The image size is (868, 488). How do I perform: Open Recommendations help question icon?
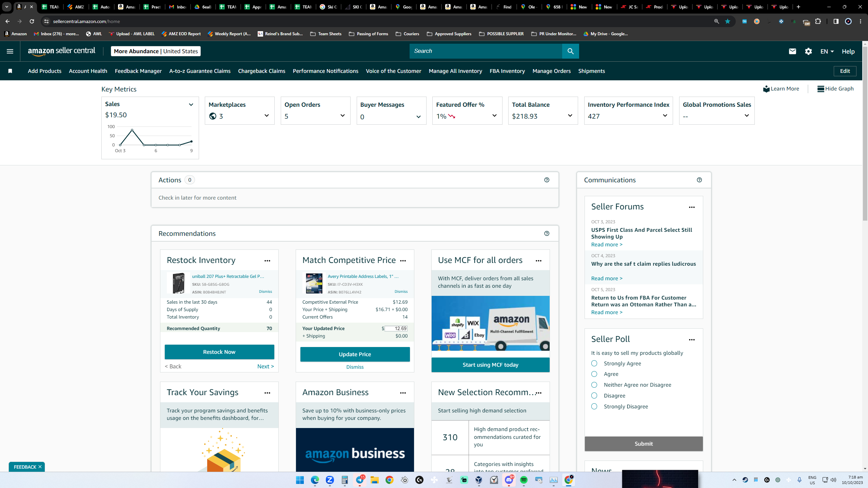click(x=547, y=233)
